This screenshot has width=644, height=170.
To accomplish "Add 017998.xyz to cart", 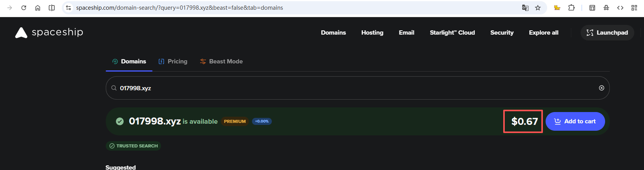I will click(x=575, y=121).
